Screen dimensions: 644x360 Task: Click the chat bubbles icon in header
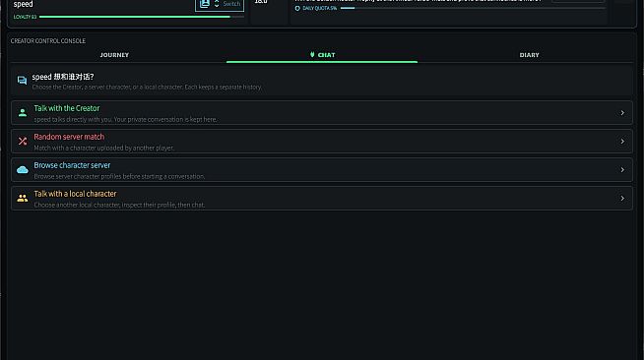tap(23, 81)
